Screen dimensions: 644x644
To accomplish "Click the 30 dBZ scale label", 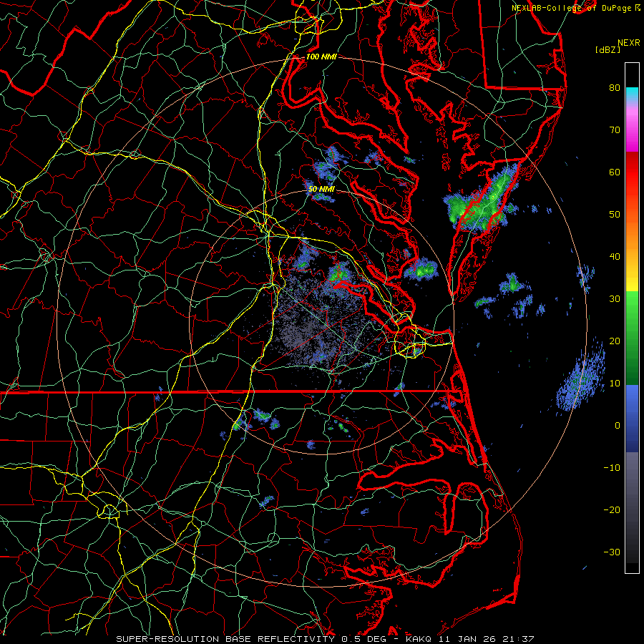I will tap(615, 299).
